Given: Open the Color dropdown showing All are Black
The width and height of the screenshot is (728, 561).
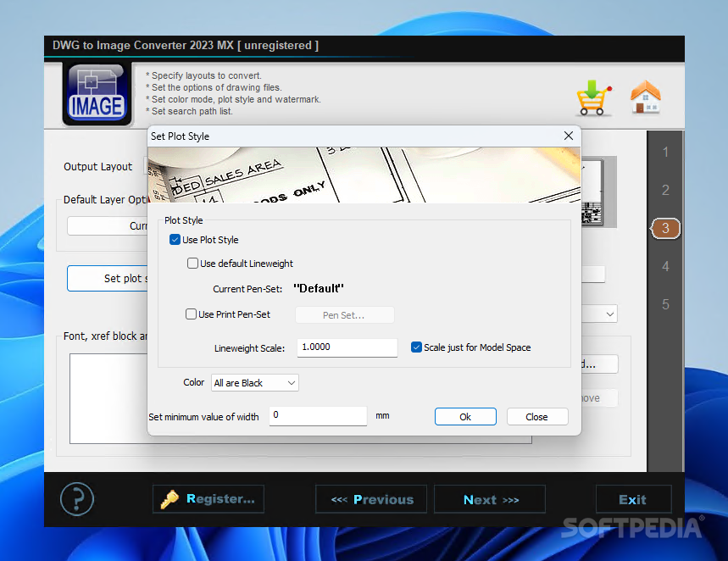Looking at the screenshot, I should tap(255, 383).
